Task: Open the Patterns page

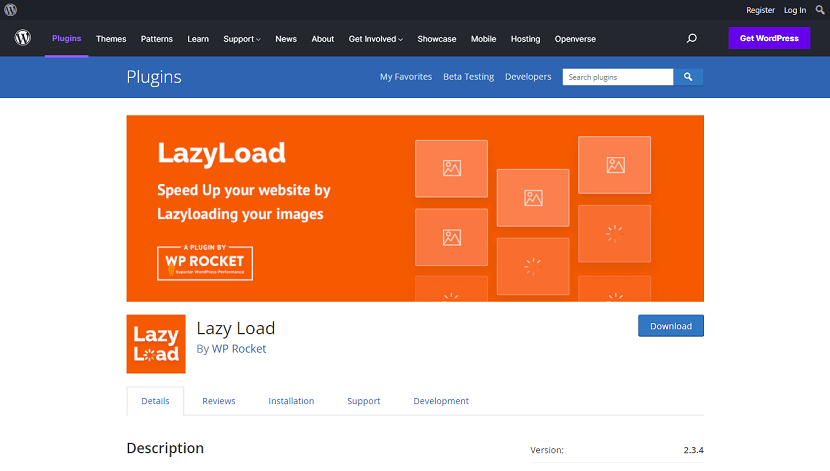Action: coord(157,39)
